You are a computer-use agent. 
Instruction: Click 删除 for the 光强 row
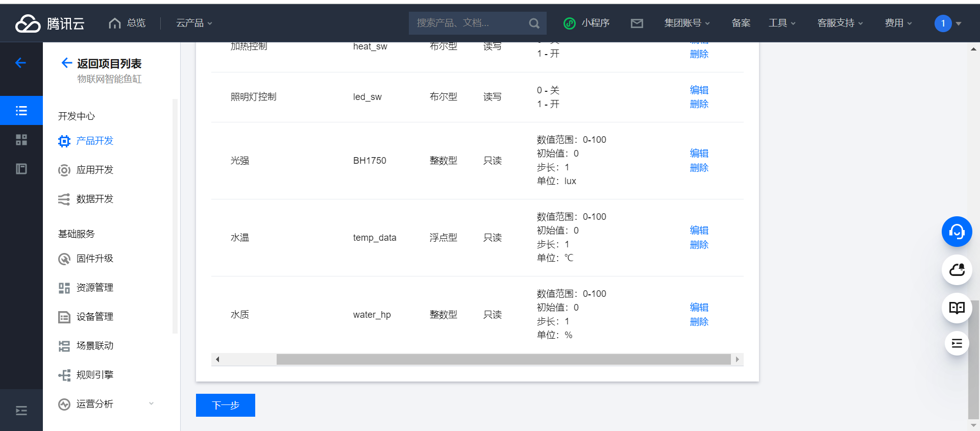click(x=699, y=168)
